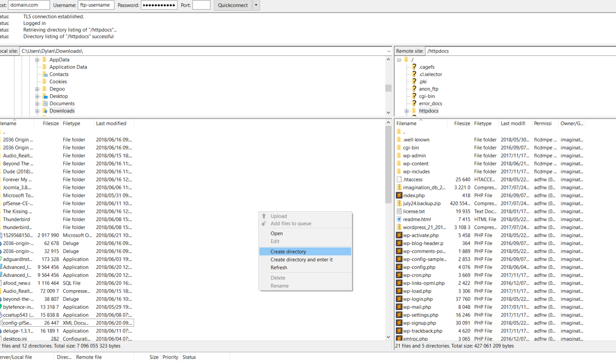The height and width of the screenshot is (364, 616).
Task: Click the wp-cron.php file icon
Action: [399, 275]
